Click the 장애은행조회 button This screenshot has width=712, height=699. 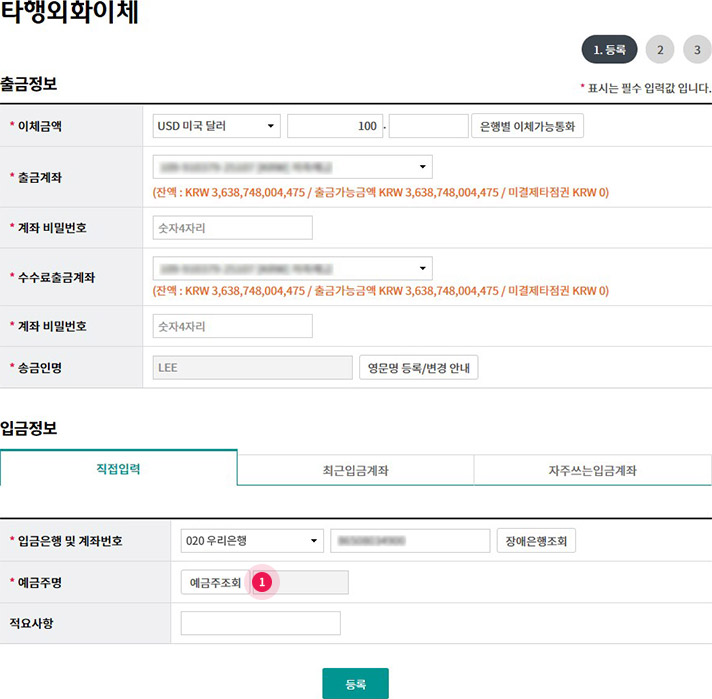pyautogui.click(x=536, y=541)
